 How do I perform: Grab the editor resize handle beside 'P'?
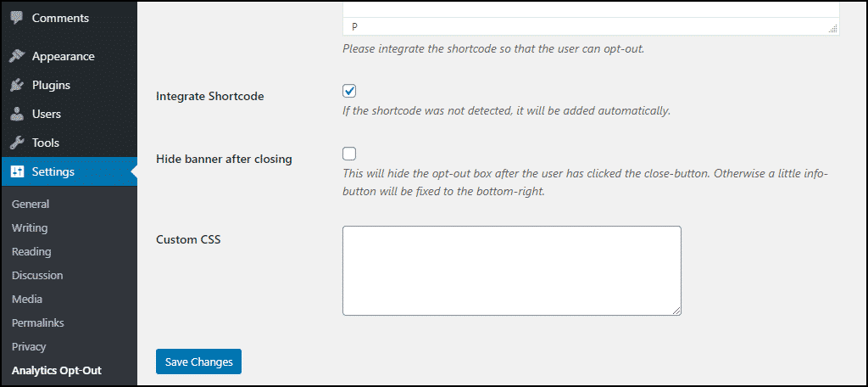coord(833,30)
